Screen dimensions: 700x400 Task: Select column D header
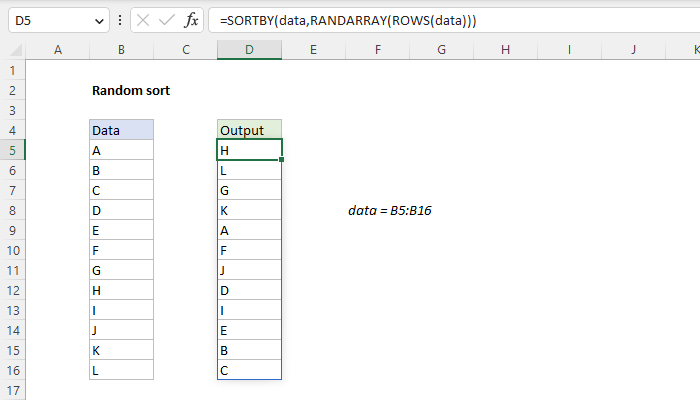point(250,50)
